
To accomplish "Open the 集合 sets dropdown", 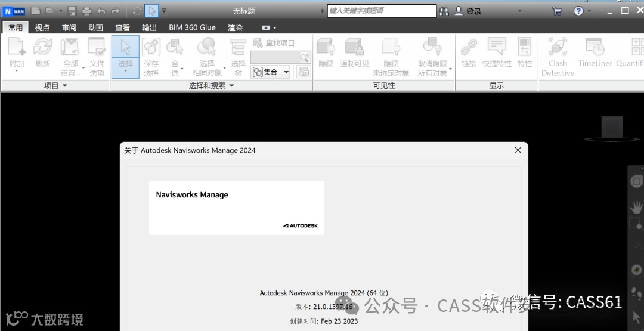I will (x=271, y=72).
